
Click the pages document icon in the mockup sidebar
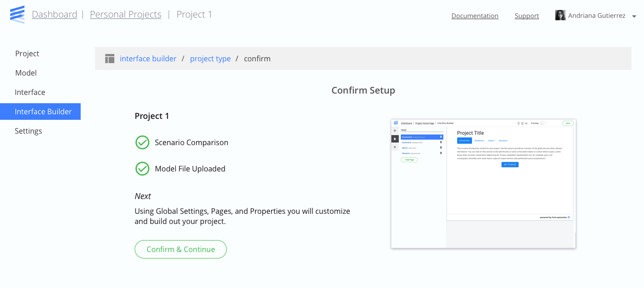pos(395,138)
